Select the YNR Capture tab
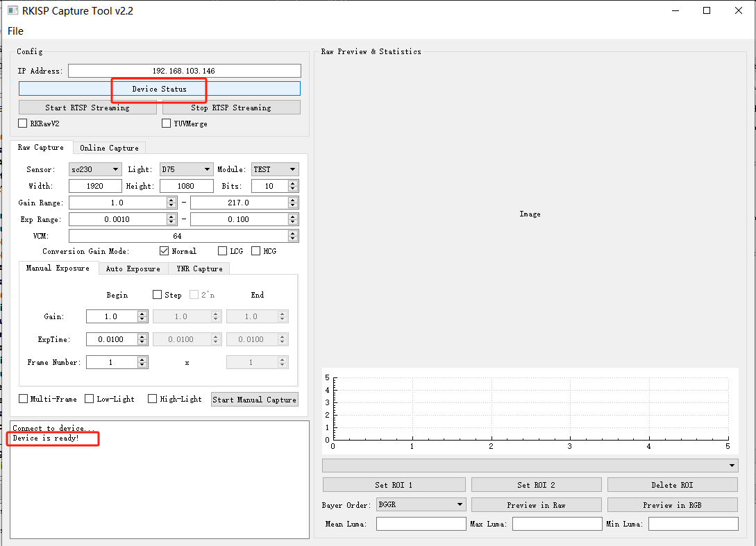This screenshot has height=546, width=756. coord(199,269)
